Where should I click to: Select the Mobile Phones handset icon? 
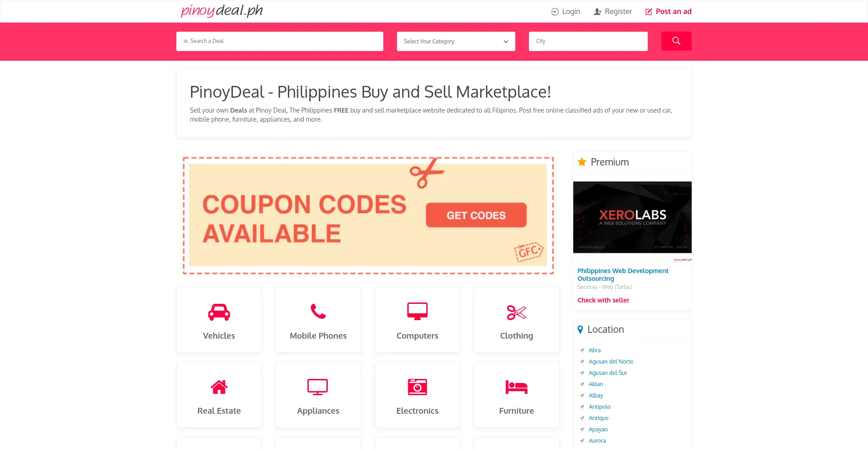point(318,312)
